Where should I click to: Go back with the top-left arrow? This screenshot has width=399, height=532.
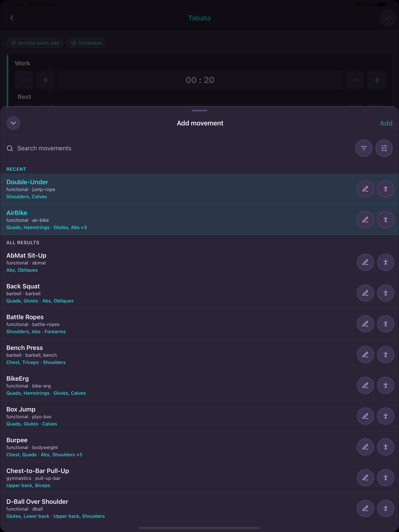click(x=12, y=18)
